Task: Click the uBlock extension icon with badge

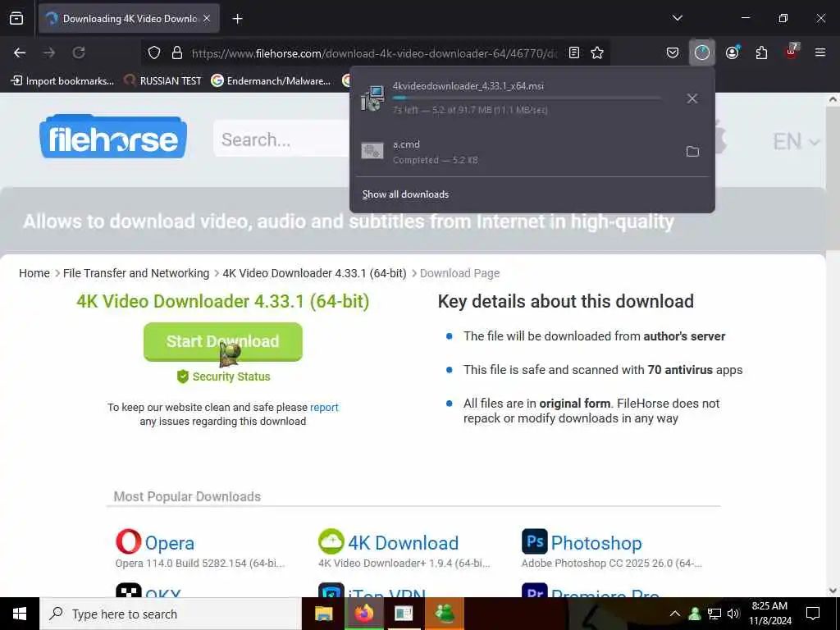Action: (x=792, y=52)
